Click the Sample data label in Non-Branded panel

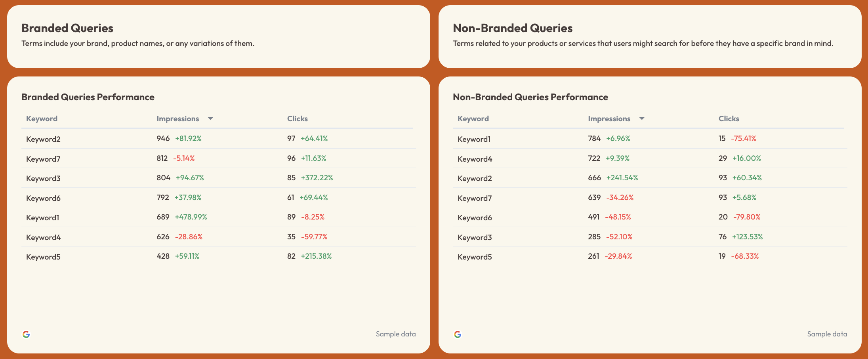[x=826, y=334]
